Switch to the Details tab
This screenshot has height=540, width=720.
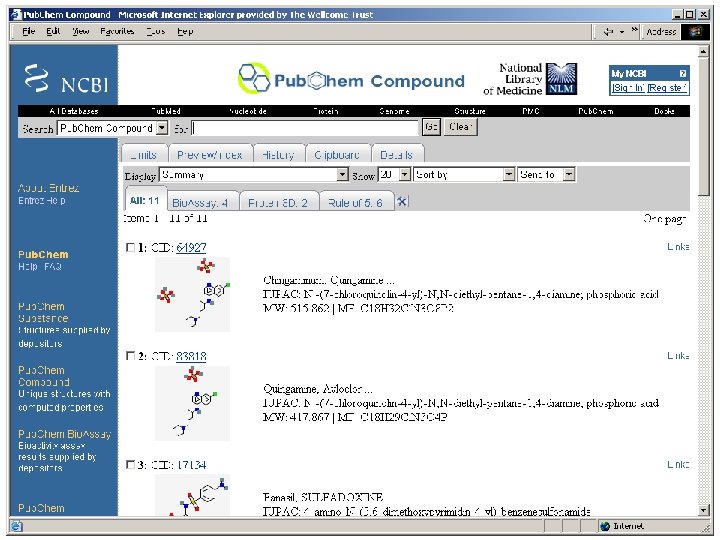(x=397, y=154)
